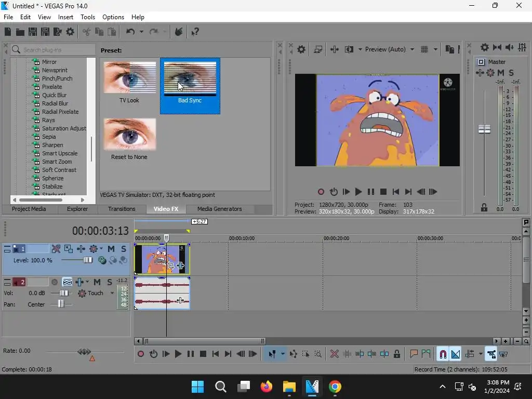The height and width of the screenshot is (399, 532).
Task: Click the Master volume fader handle
Action: click(x=484, y=129)
